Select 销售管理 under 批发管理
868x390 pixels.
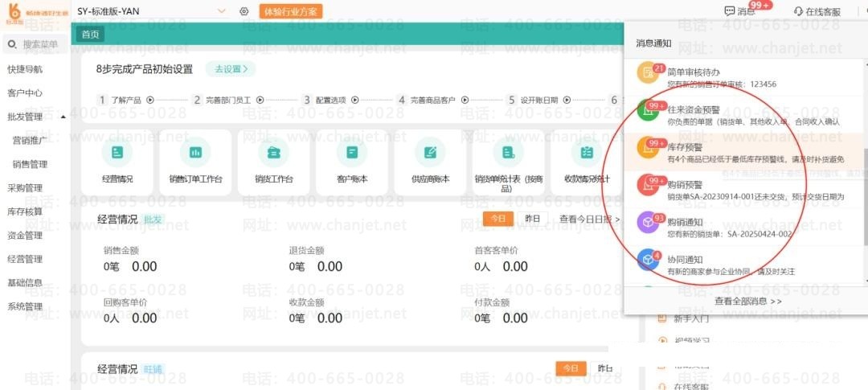pos(30,165)
